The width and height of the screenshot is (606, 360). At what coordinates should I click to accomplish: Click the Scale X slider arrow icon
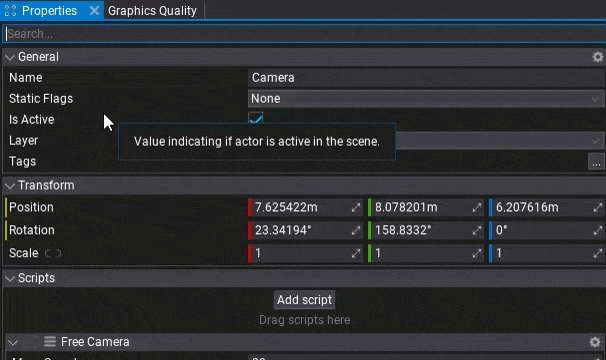coord(356,253)
